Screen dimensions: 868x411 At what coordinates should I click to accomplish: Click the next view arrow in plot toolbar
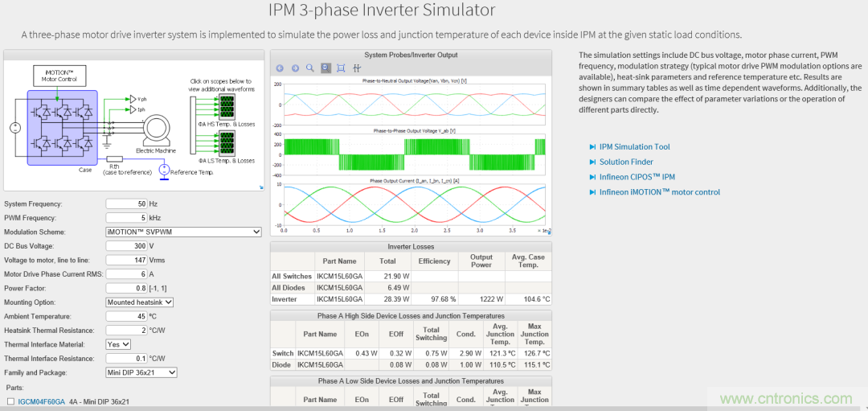[295, 68]
